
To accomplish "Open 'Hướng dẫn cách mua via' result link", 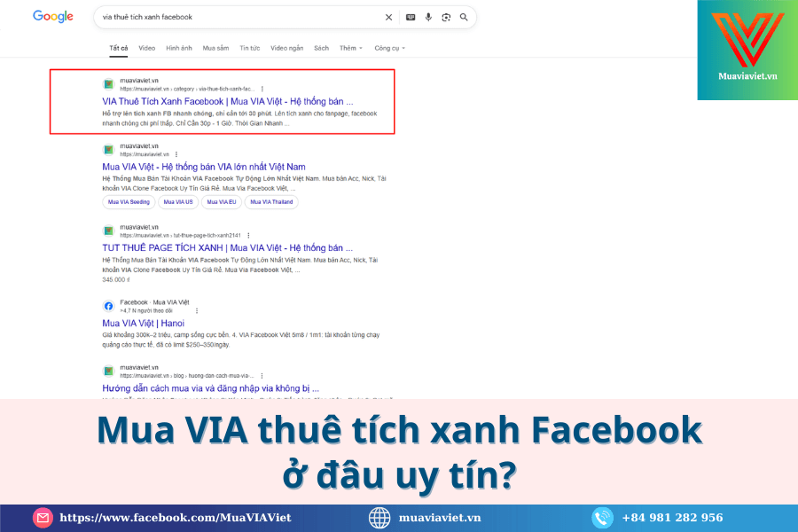I will coord(211,388).
